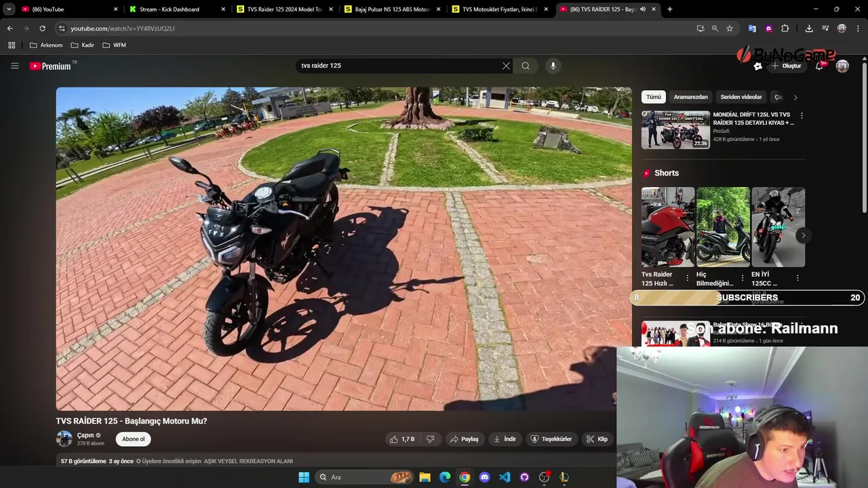Send thanks via Teşekkürler button
868x488 pixels.
pyautogui.click(x=551, y=439)
